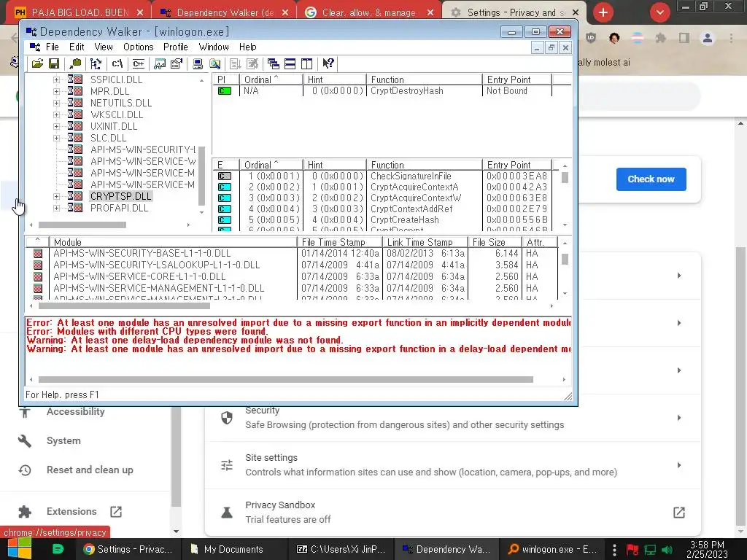Expand UXINIT.DLL tree node

(56, 126)
